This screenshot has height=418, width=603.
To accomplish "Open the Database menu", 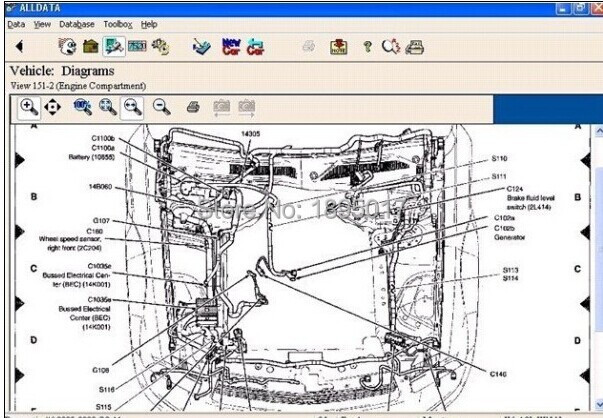I will 77,23.
